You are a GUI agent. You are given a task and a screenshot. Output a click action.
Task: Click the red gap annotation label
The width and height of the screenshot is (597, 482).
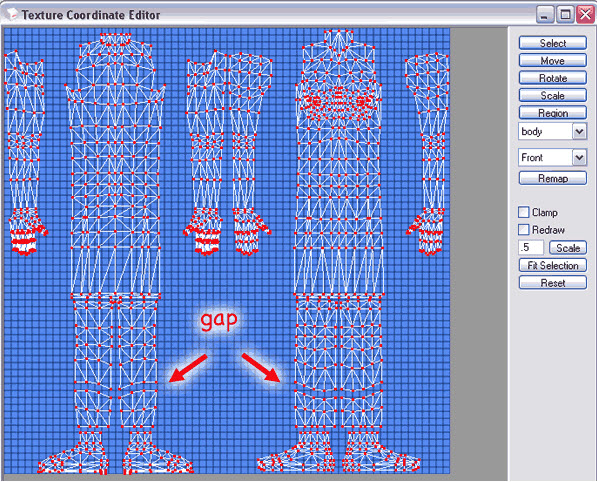(219, 320)
